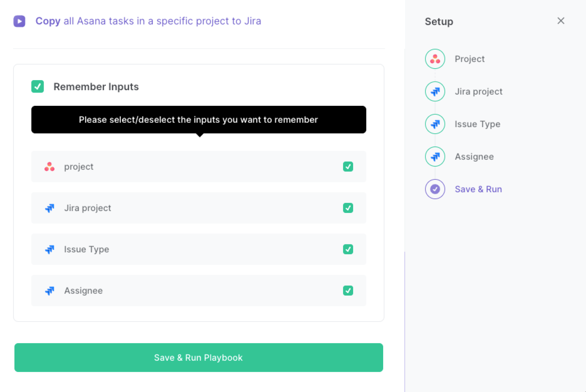The height and width of the screenshot is (392, 586).
Task: Uncheck the Jira project input checkbox
Action: [348, 208]
